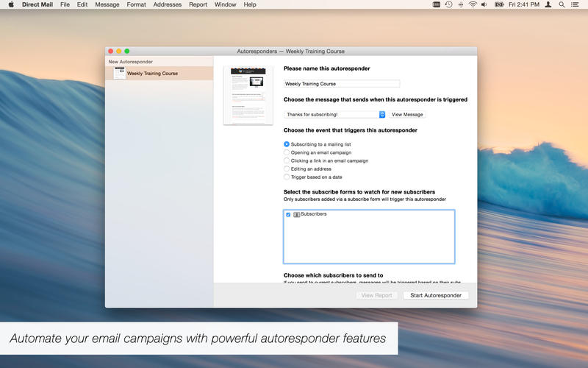Open the Report menu
Screen dimensions: 588x368
198,4
